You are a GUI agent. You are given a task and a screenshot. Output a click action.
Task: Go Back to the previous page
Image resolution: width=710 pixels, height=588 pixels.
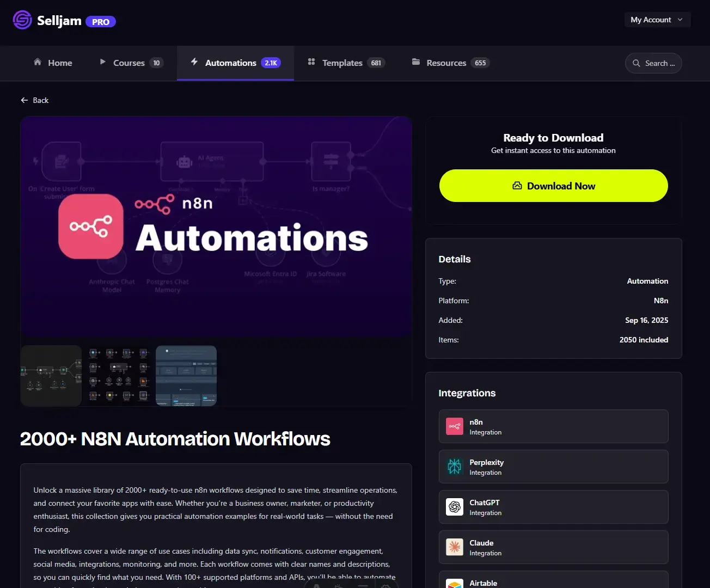pos(35,100)
